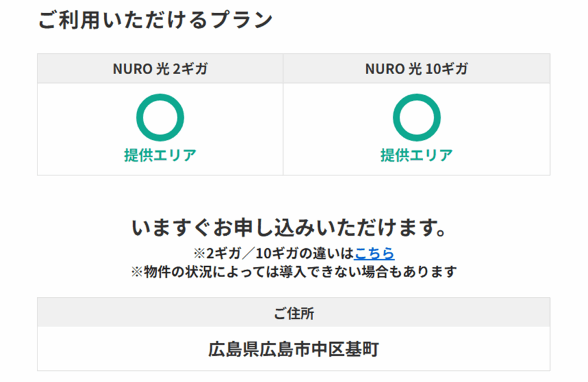Select the NURO 光 2ギガ column header

(160, 69)
